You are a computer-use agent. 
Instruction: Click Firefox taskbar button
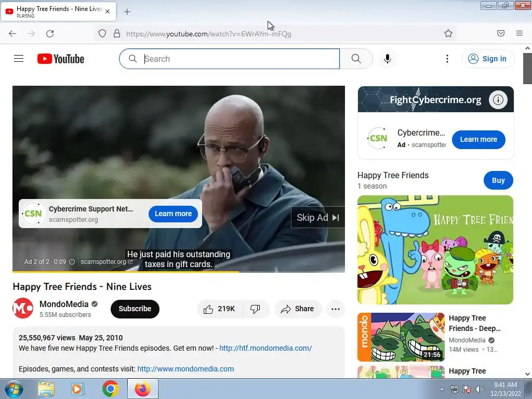[143, 389]
